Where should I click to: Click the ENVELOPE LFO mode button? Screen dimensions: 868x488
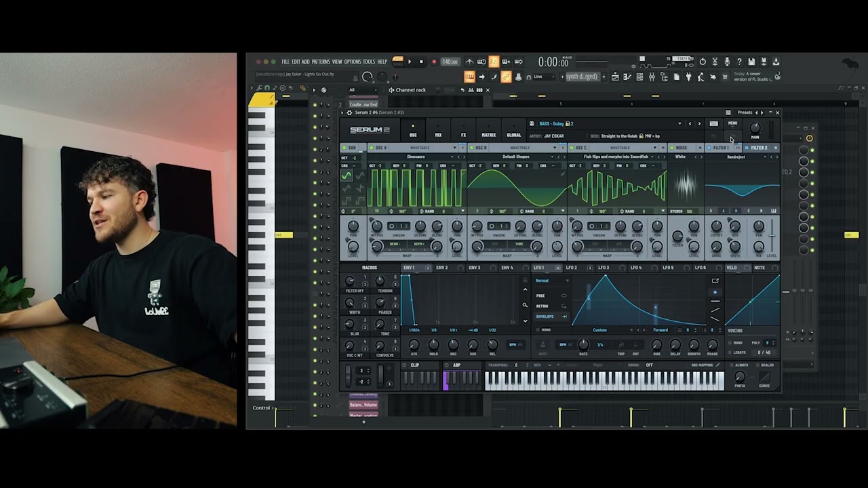[x=551, y=317]
